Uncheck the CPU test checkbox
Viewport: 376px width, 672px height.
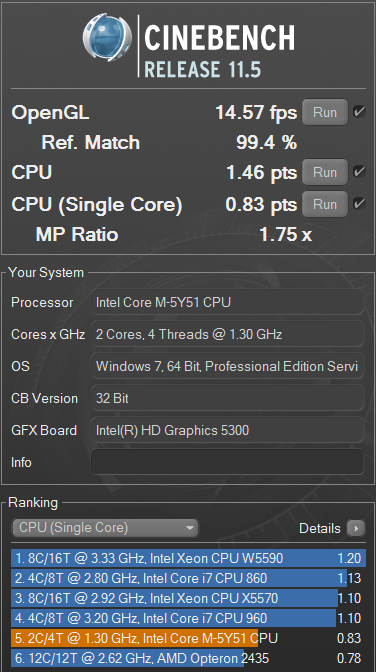click(359, 172)
